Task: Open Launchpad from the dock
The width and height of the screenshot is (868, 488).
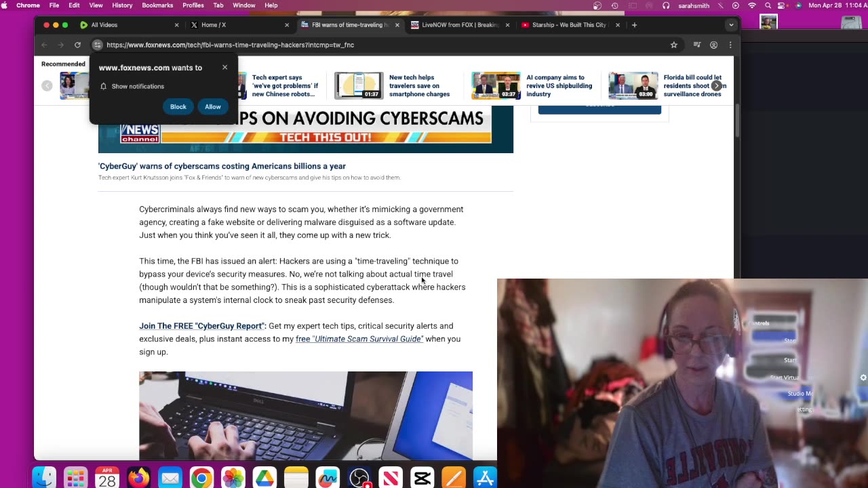Action: 75,478
